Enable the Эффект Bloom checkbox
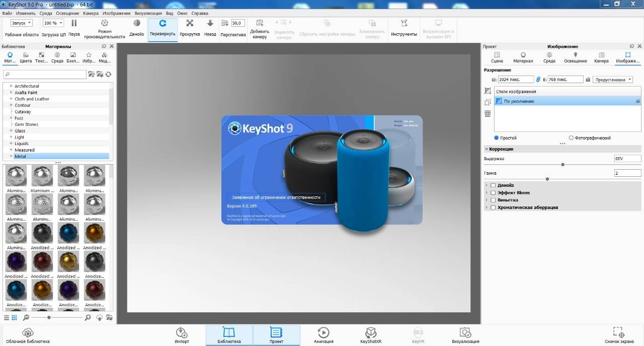Viewport: 644px width, 346px height. [493, 193]
